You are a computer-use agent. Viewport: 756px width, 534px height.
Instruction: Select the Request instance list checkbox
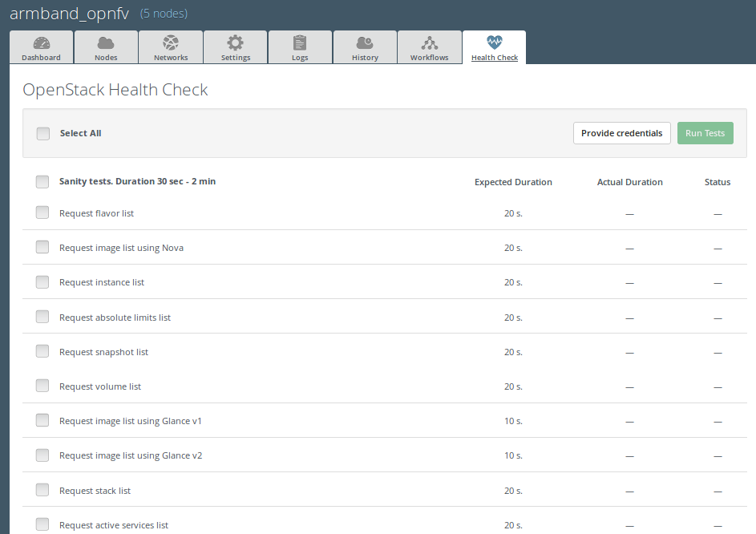pyautogui.click(x=42, y=281)
